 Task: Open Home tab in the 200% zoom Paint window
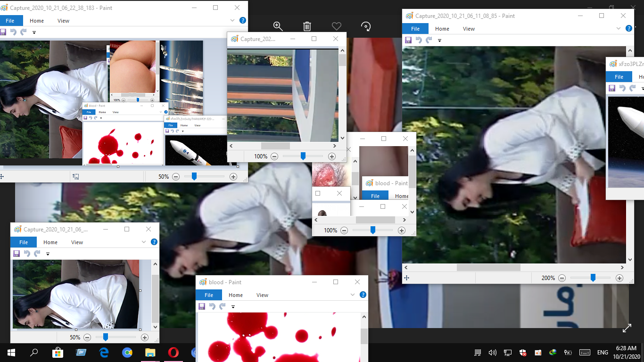[x=442, y=29]
